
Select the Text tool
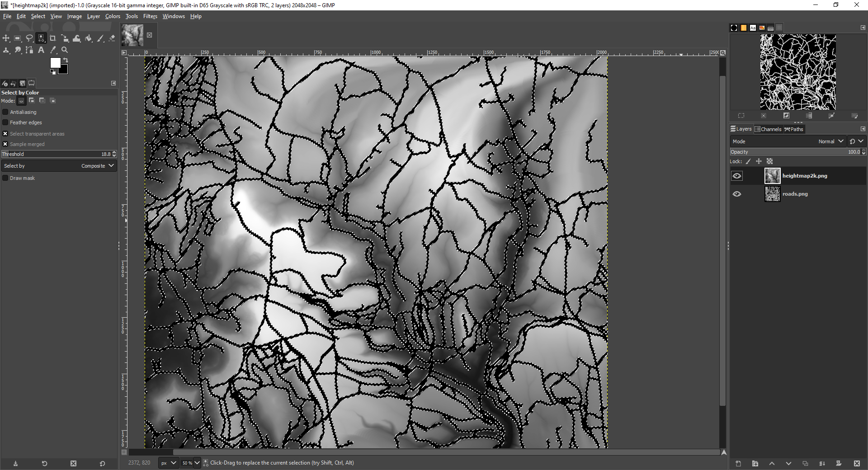pyautogui.click(x=41, y=50)
